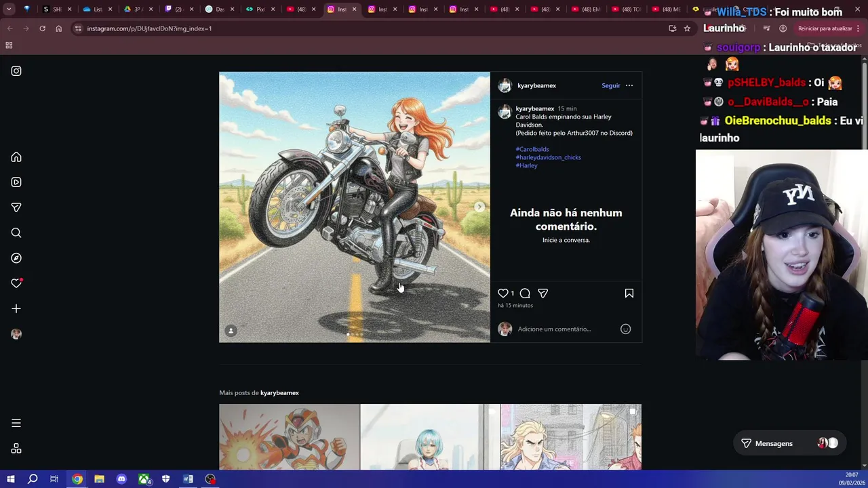This screenshot has width=868, height=488.
Task: Bookmark this page with the star icon
Action: coord(687,28)
